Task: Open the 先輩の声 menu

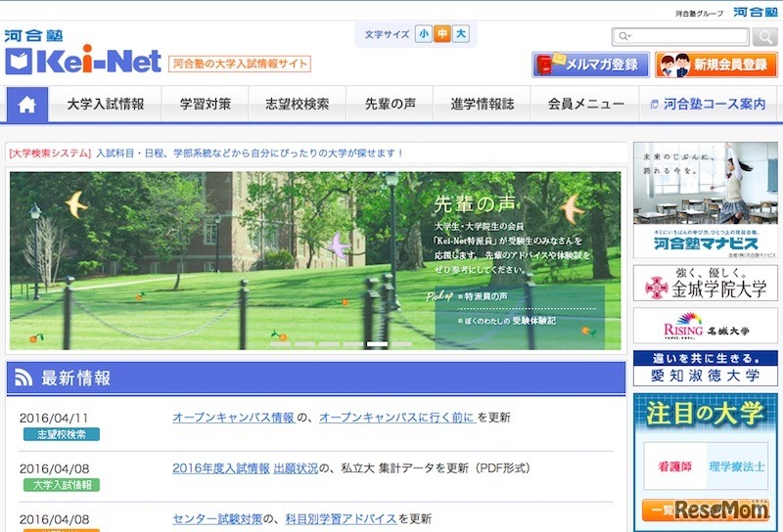Action: [390, 105]
